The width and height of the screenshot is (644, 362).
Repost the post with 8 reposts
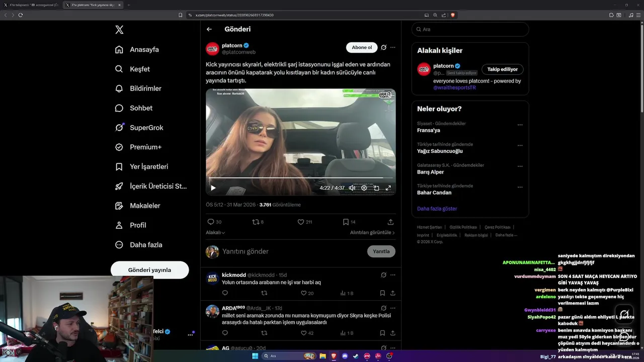[258, 222]
